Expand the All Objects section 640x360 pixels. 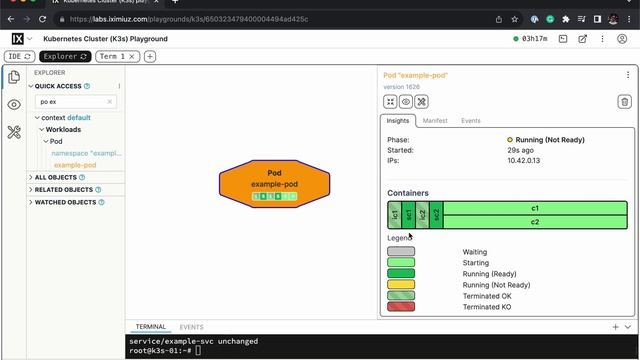coord(31,177)
